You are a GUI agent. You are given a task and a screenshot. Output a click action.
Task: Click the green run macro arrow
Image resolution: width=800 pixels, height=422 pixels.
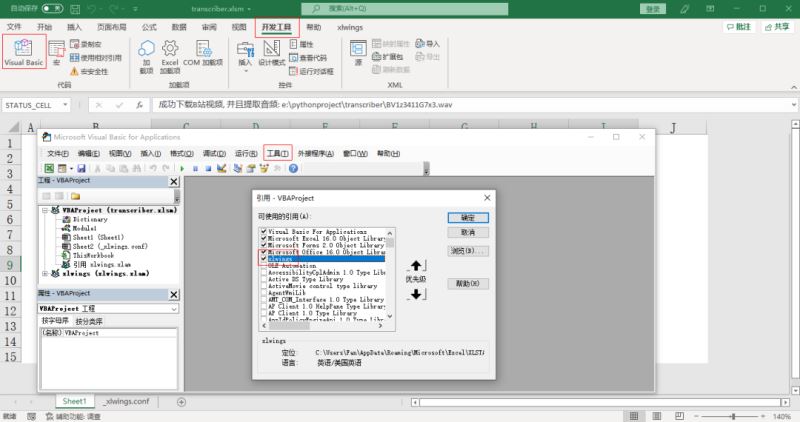[x=182, y=168]
